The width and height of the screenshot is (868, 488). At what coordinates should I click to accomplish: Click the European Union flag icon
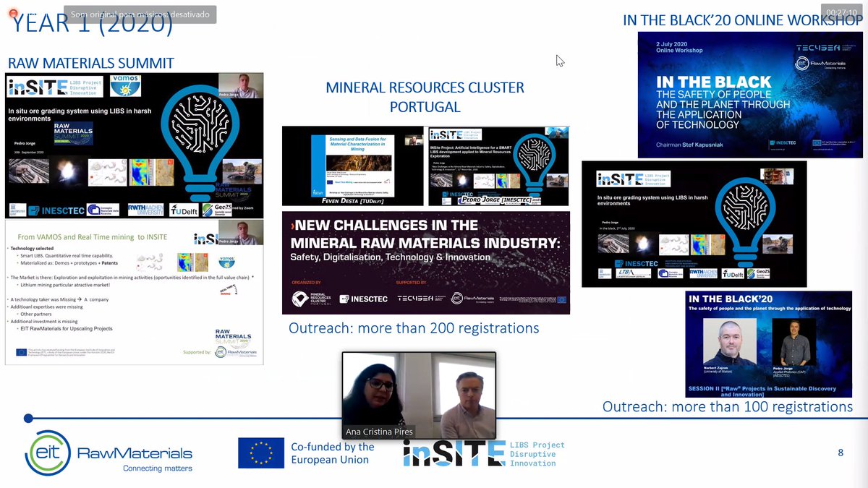pyautogui.click(x=261, y=453)
